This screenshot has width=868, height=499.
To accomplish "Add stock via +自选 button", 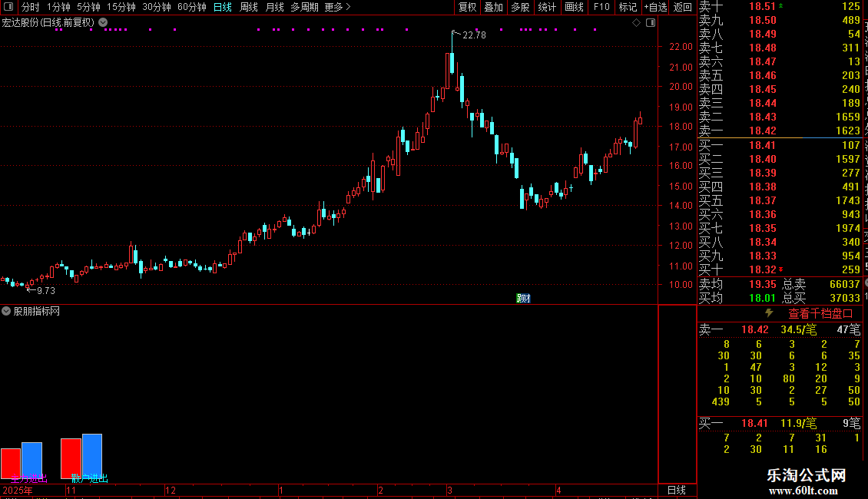I will (x=656, y=7).
